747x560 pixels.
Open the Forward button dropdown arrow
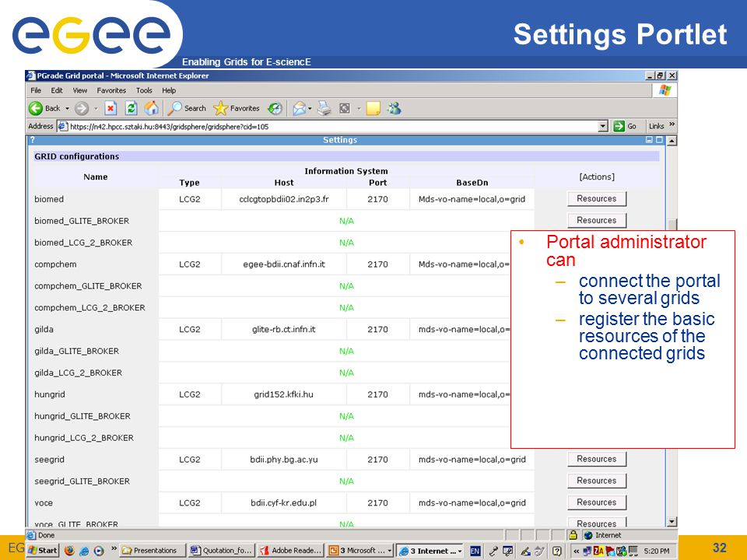(96, 109)
